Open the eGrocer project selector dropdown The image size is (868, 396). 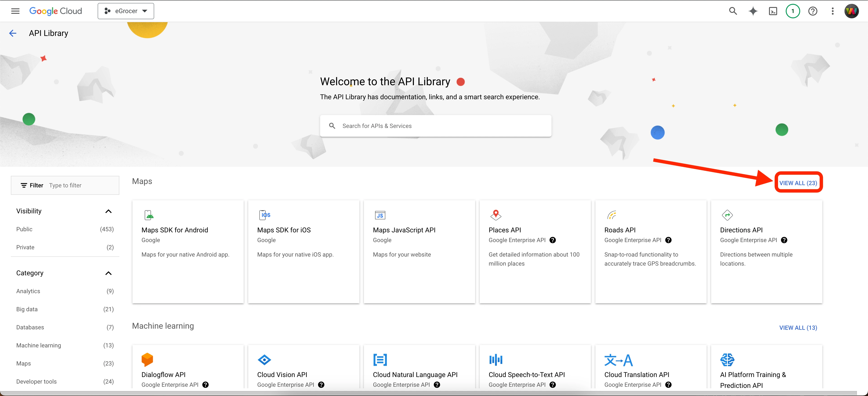pos(126,11)
